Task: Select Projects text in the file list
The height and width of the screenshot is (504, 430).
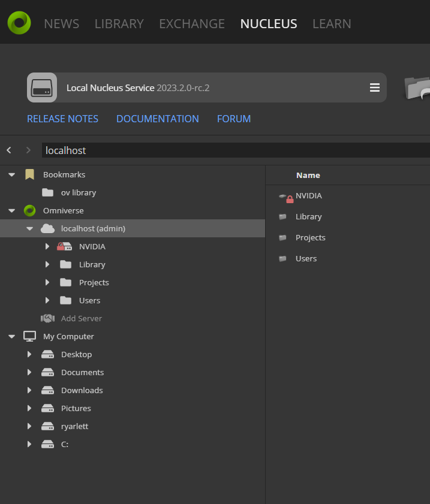Action: tap(311, 237)
